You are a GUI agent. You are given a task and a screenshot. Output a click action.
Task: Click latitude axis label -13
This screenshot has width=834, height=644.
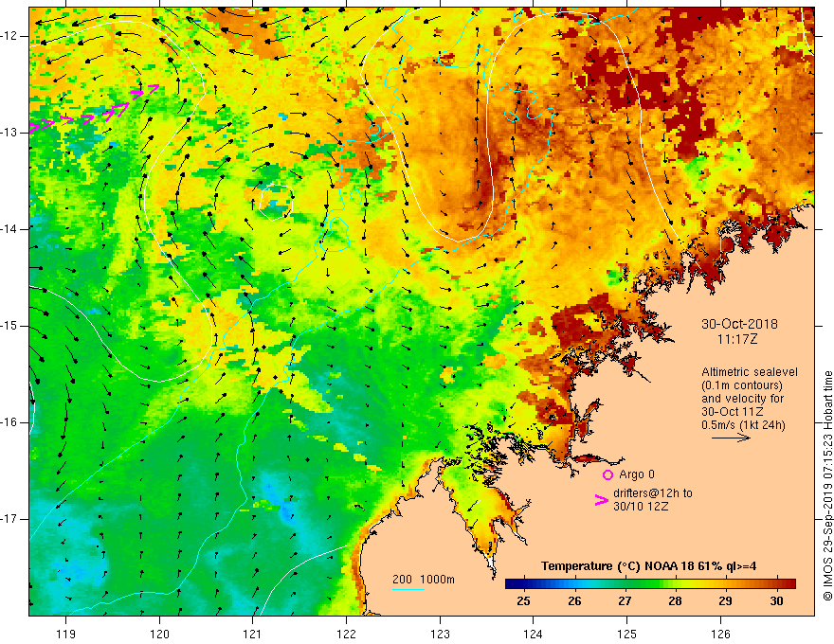click(10, 133)
